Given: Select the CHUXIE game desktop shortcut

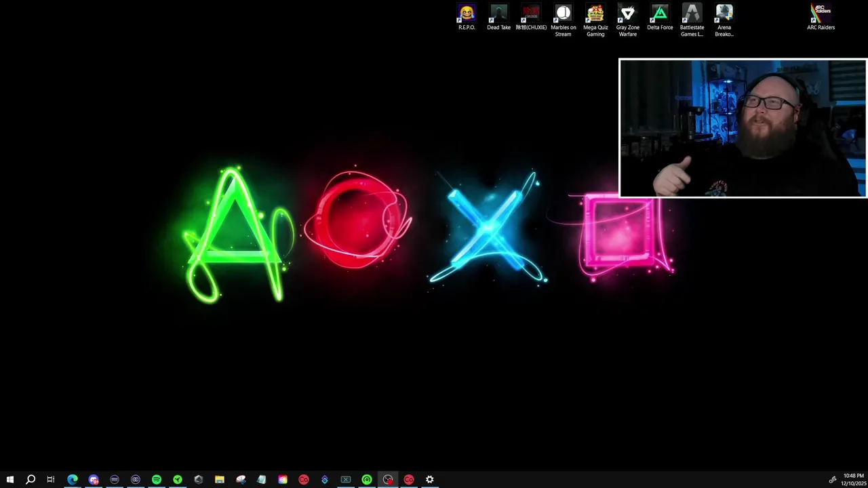Looking at the screenshot, I should click(531, 17).
